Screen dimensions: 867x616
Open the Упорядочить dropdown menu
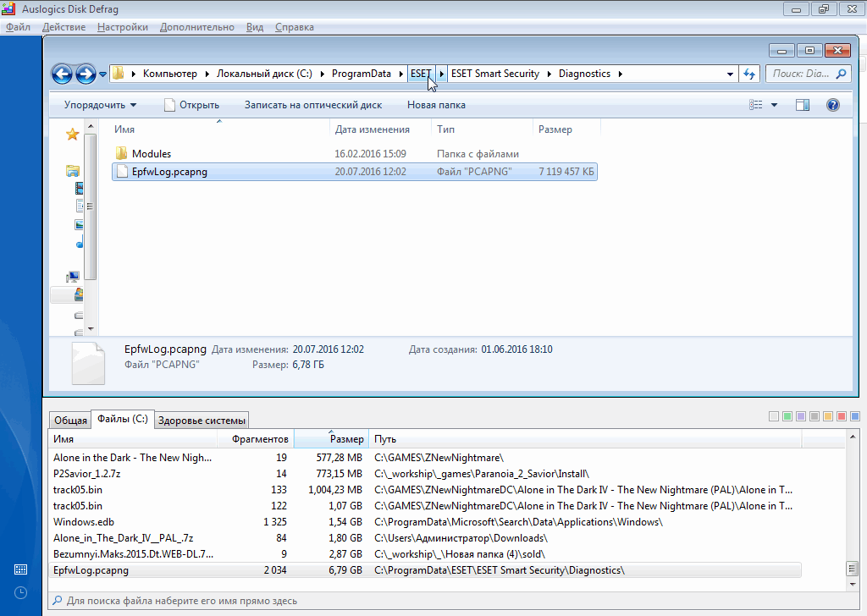pyautogui.click(x=100, y=105)
